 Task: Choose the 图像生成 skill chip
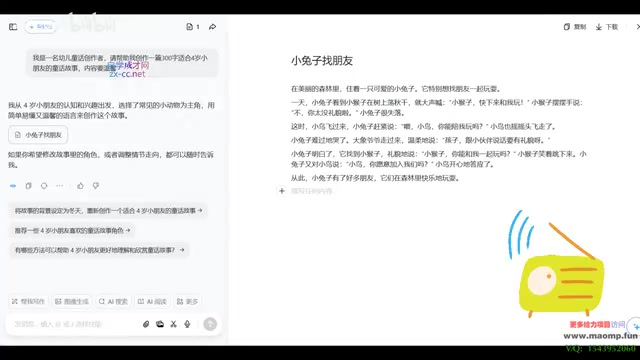click(x=72, y=302)
